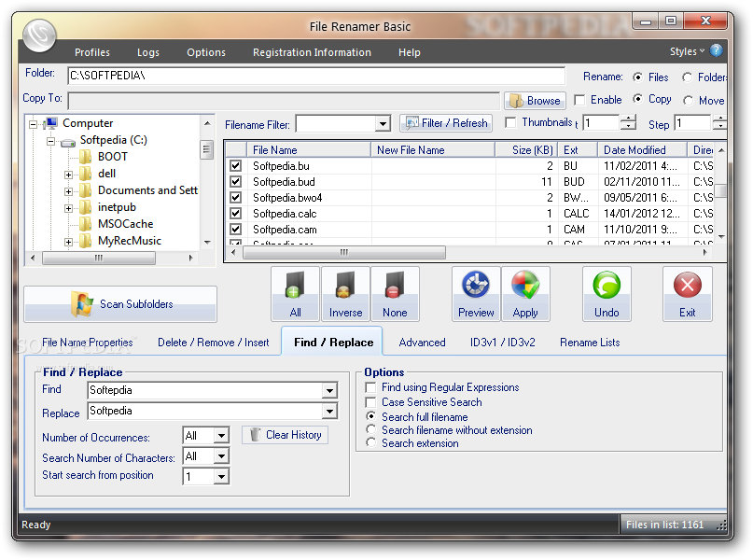Screen dimensions: 753x560
Task: Click the Browse folder button
Action: (535, 101)
